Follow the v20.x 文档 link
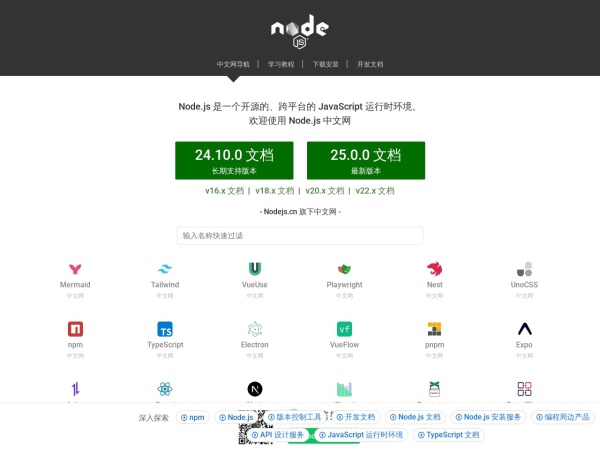The width and height of the screenshot is (600, 450). tap(325, 191)
